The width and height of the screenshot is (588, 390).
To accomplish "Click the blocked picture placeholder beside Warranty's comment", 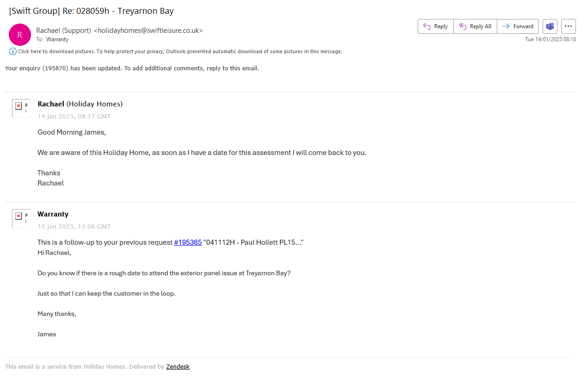I will coord(21,218).
